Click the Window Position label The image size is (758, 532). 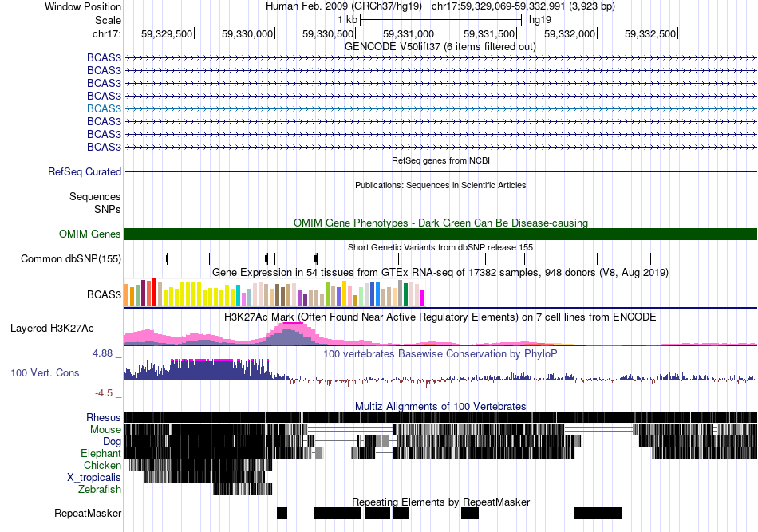point(83,6)
